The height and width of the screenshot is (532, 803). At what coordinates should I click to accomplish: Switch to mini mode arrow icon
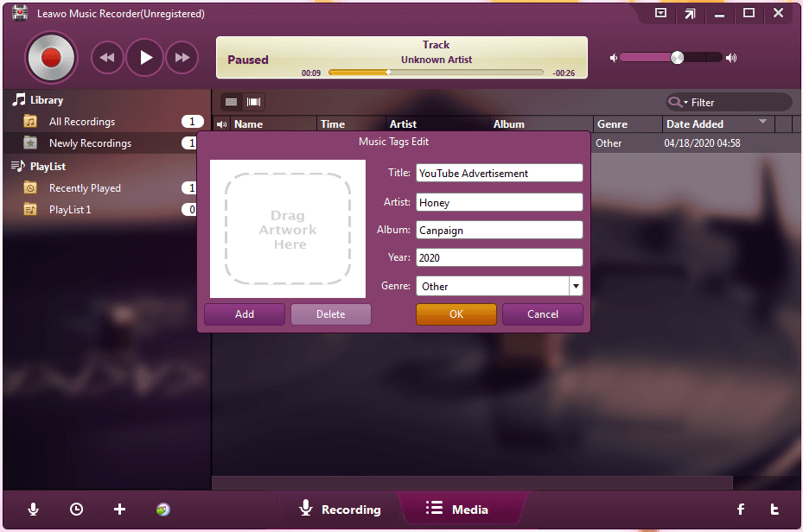pyautogui.click(x=690, y=14)
